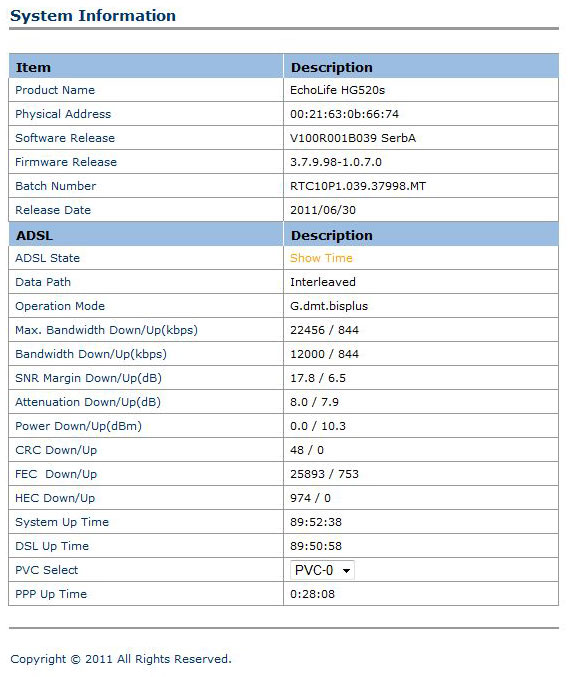Click the ADSL section header

coord(35,235)
